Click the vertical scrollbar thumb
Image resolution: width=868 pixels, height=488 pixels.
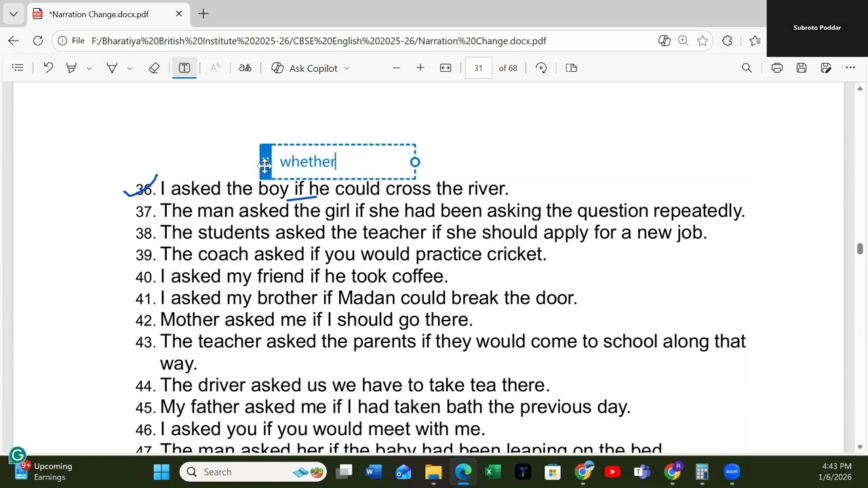click(x=861, y=249)
